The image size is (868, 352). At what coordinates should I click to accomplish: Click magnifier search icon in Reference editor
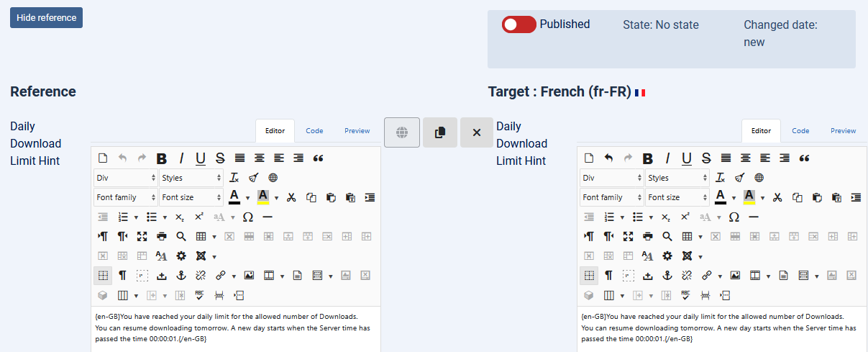(181, 236)
